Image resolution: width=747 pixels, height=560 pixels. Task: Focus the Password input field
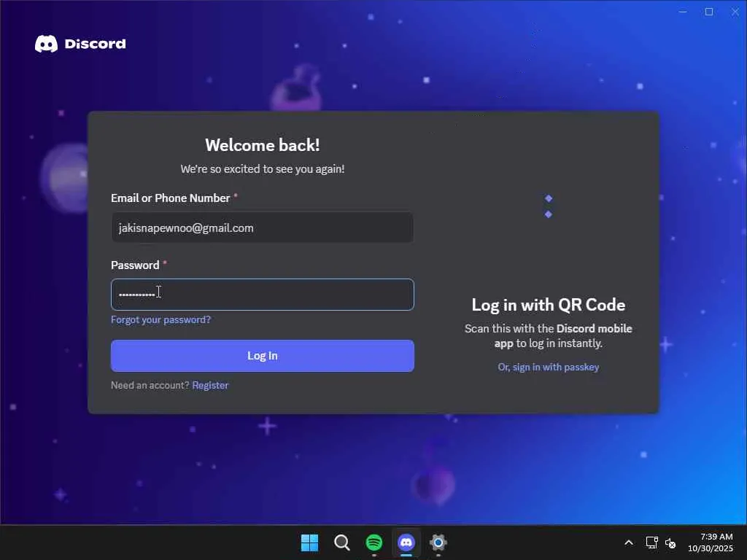[x=263, y=295]
